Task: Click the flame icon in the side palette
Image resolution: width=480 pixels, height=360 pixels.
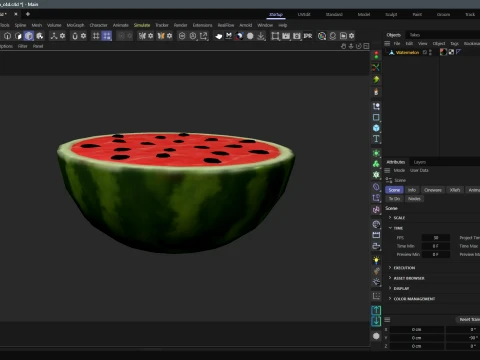Action: (x=376, y=92)
